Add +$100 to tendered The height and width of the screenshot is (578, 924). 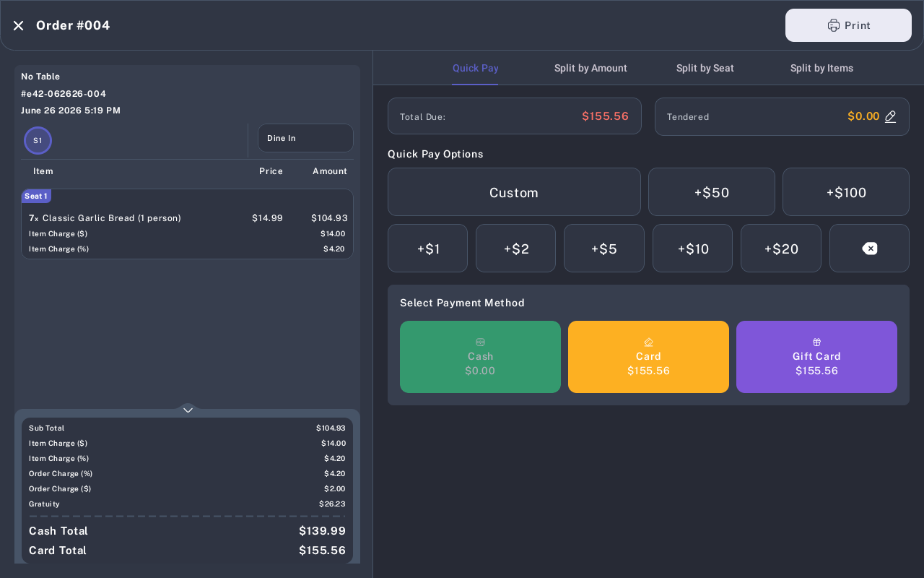846,192
